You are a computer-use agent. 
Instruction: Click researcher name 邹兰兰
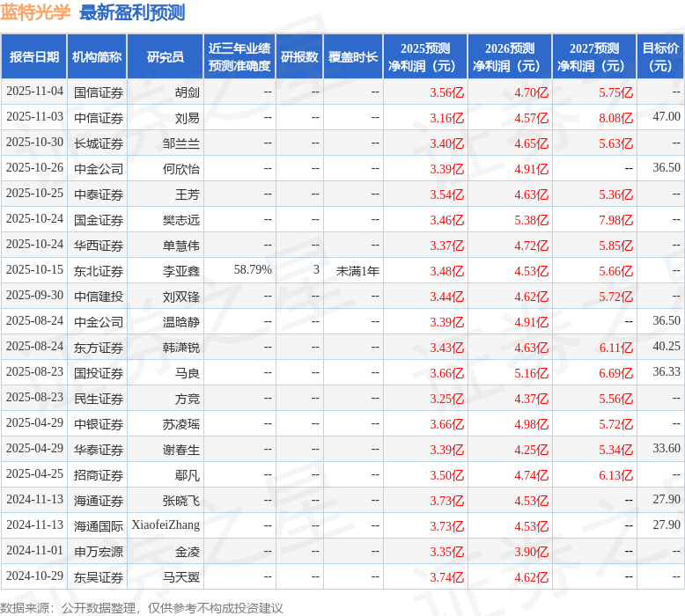pyautogui.click(x=181, y=143)
